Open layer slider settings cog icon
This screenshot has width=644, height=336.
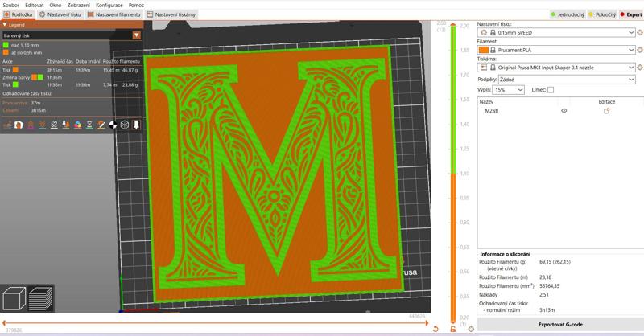click(471, 329)
